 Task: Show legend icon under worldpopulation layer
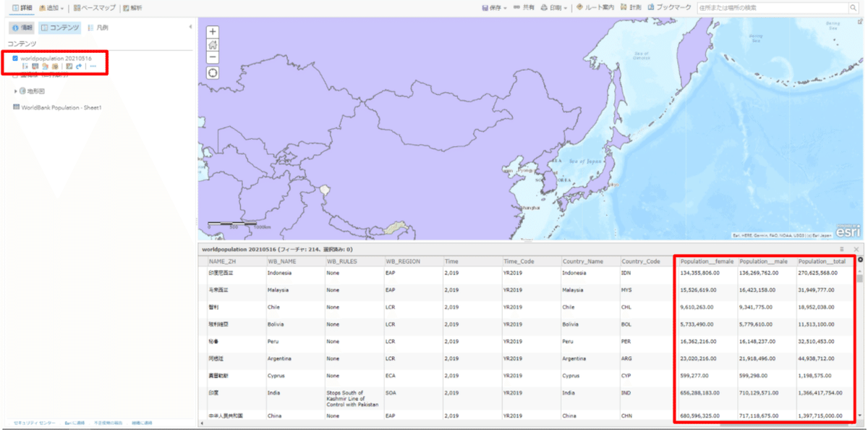click(x=25, y=66)
